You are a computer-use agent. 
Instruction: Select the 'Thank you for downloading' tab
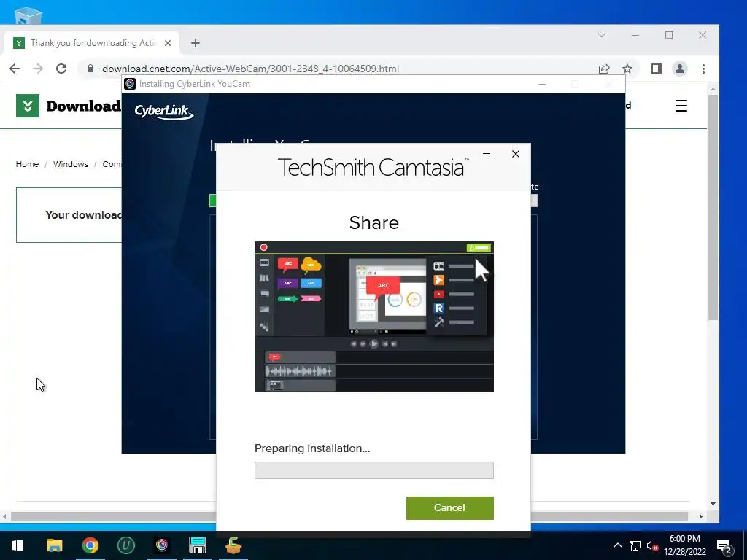point(92,43)
